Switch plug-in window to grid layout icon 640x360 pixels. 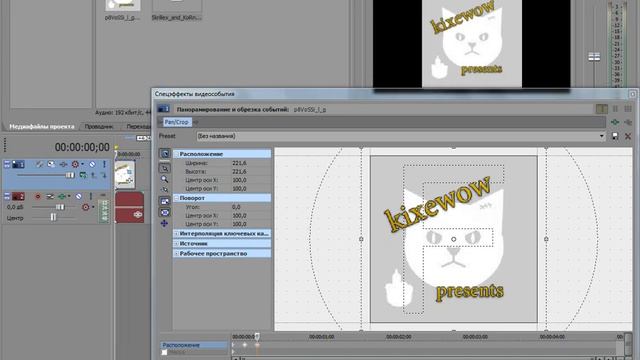(x=628, y=109)
